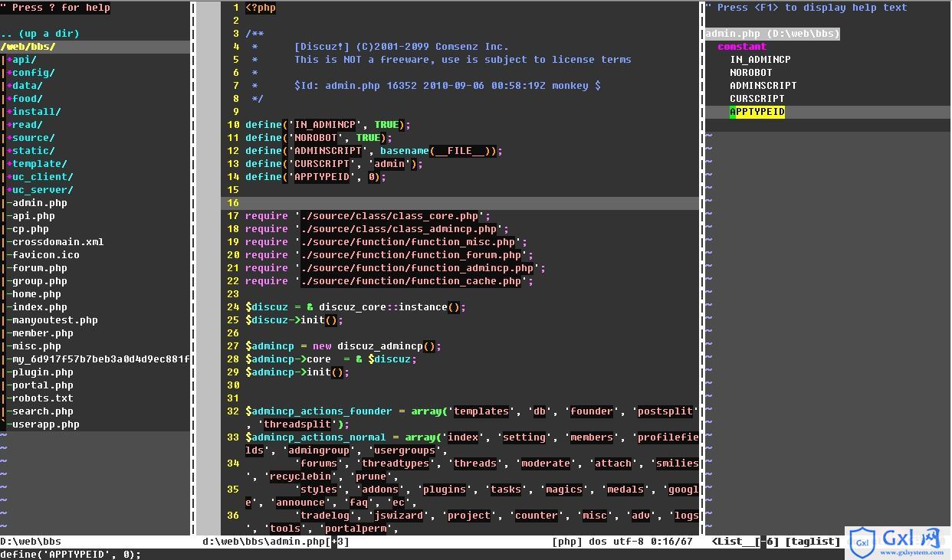Open index.php in the file tree
The height and width of the screenshot is (560, 952).
(x=40, y=307)
